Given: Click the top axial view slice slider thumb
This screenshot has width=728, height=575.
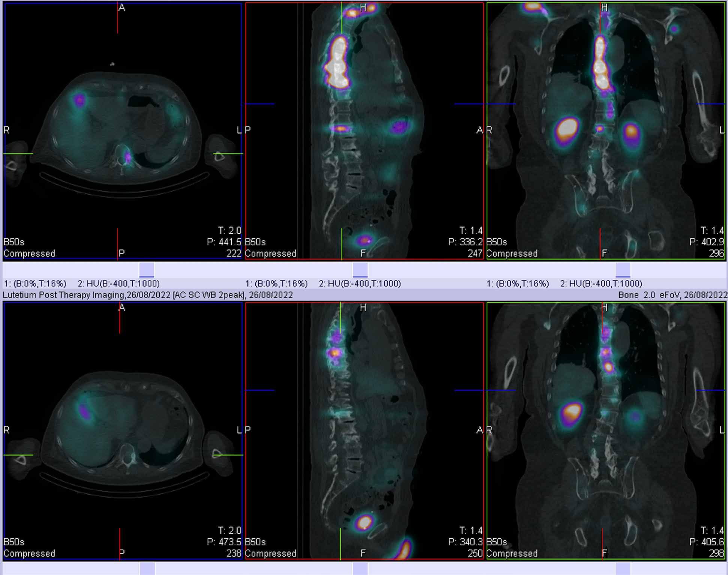Looking at the screenshot, I should coord(147,270).
